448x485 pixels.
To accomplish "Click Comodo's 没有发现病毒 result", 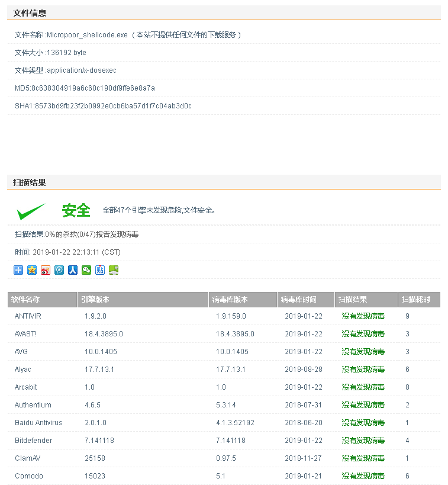I will (x=363, y=476).
